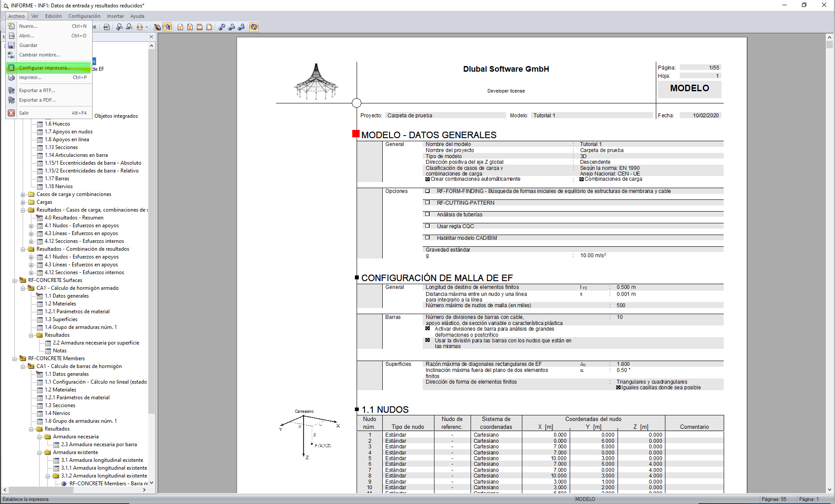The height and width of the screenshot is (504, 835).
Task: Click the zoom out magnifier icon
Action: [129, 27]
